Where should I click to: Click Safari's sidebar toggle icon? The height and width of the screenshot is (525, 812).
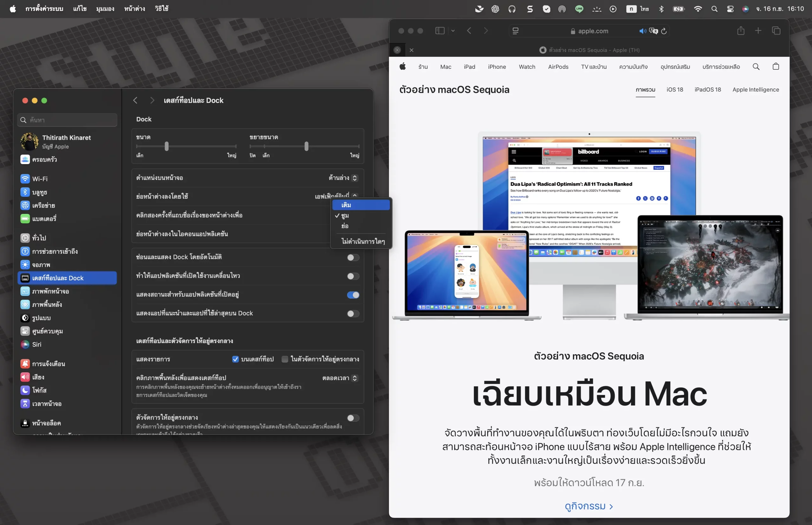pos(440,31)
